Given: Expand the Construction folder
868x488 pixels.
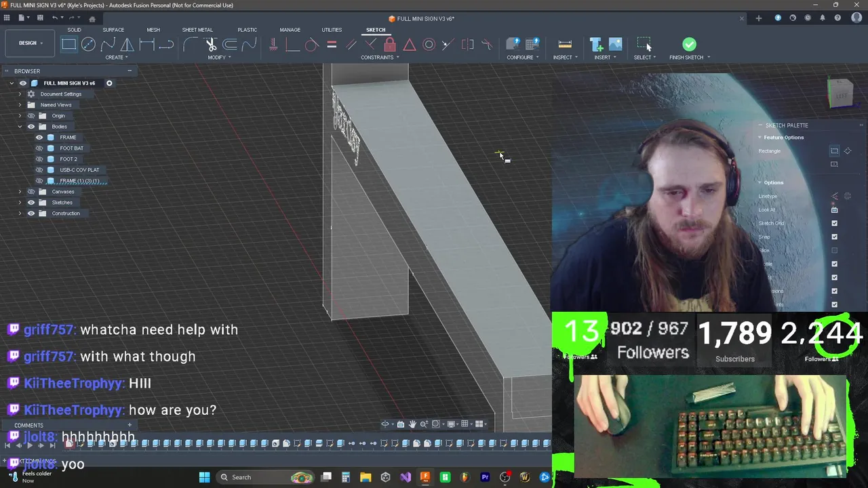Looking at the screenshot, I should 20,213.
